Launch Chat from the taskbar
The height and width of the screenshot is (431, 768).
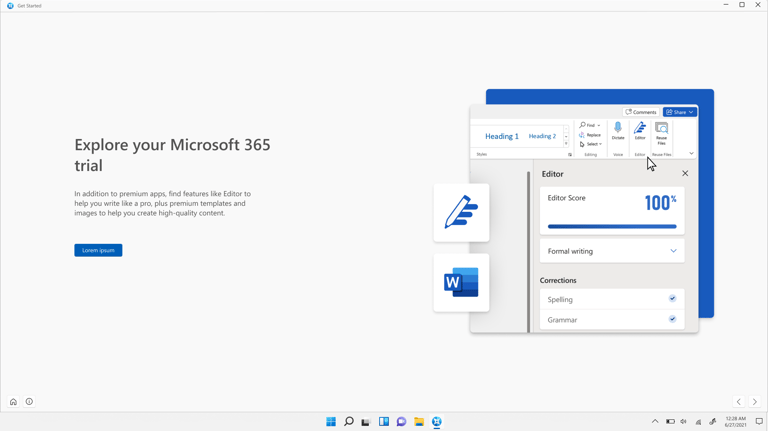pos(402,422)
